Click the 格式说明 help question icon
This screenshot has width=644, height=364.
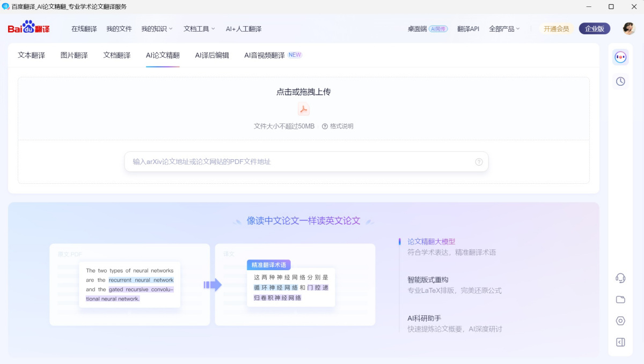point(325,126)
